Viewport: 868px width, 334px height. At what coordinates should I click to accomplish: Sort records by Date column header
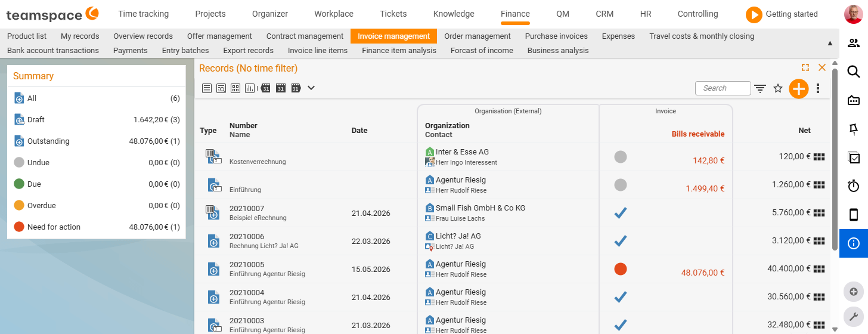pos(359,130)
